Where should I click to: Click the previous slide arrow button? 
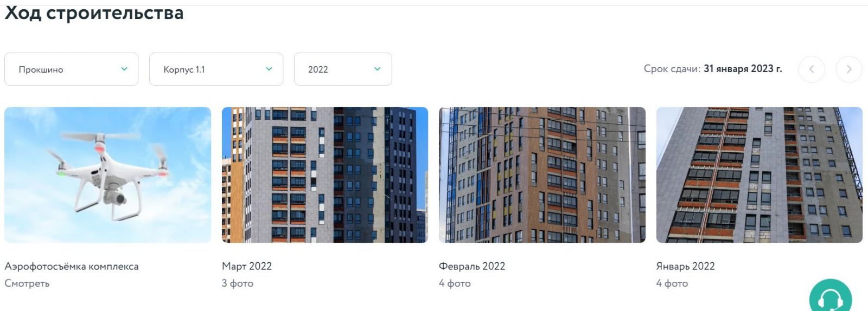click(x=812, y=69)
